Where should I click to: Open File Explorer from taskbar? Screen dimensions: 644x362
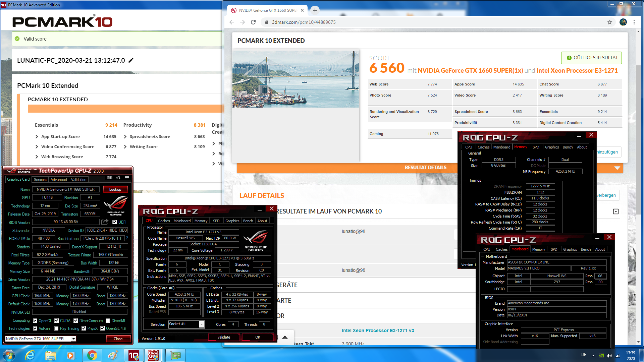(51, 355)
